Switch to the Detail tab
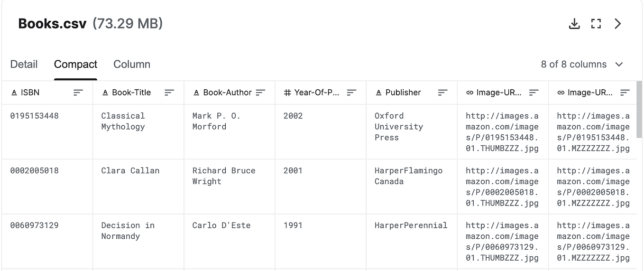Screen dimensions: 644x271 [x=24, y=64]
